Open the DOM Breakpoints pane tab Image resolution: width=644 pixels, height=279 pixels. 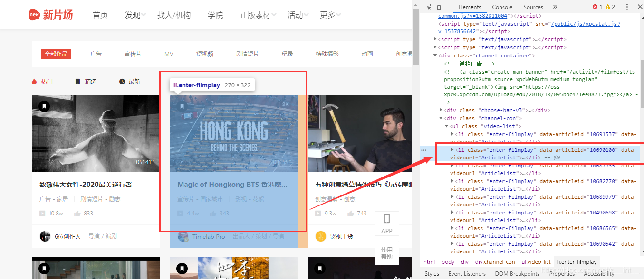tap(517, 274)
